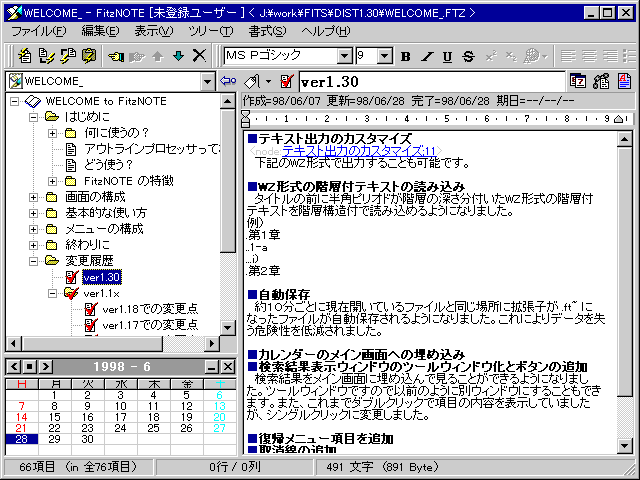This screenshot has width=640, height=480.
Task: Toggle the check icon of ver1.1x folder
Action: [71, 293]
